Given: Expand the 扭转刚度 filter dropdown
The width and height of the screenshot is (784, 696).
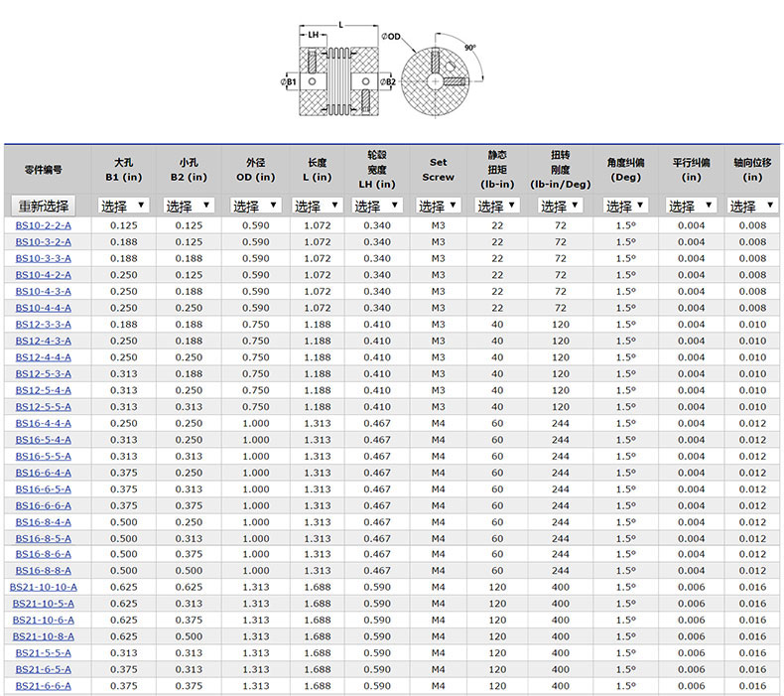Looking at the screenshot, I should (561, 206).
